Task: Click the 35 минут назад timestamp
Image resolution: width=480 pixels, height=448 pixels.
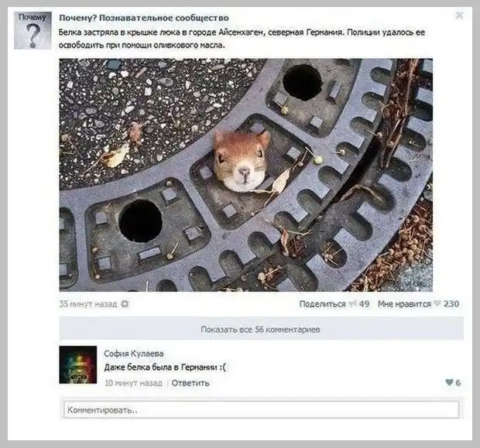Action: point(88,304)
